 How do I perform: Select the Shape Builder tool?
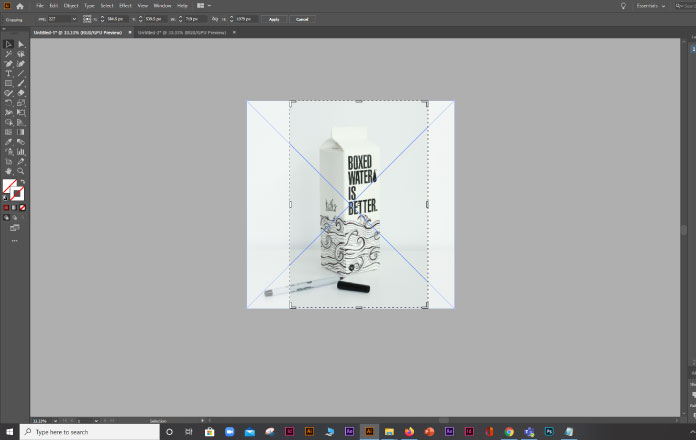[8, 122]
